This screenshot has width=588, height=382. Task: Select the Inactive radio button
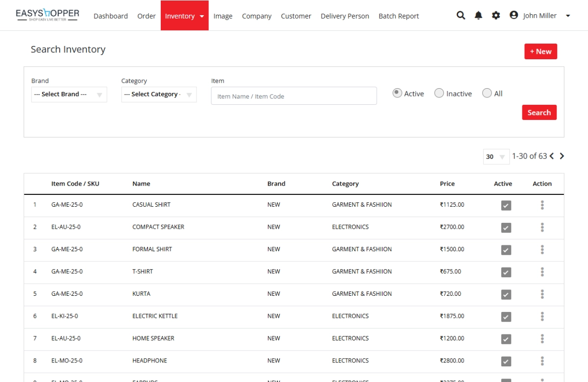coord(439,93)
